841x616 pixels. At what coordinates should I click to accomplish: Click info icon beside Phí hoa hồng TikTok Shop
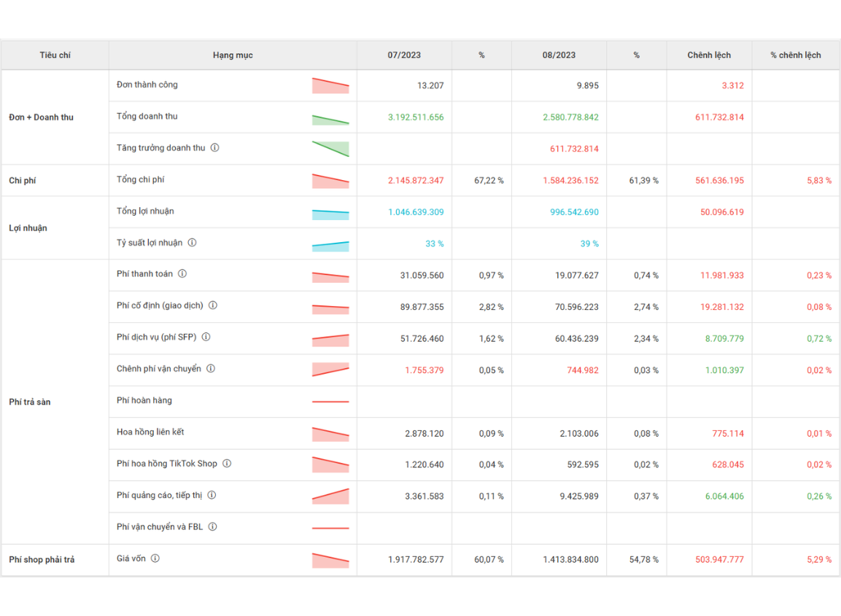click(227, 464)
